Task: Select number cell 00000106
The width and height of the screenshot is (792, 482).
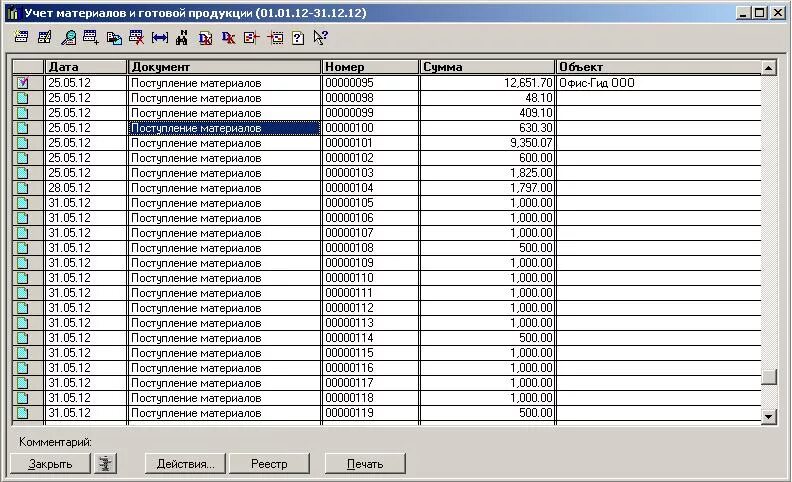Action: [371, 218]
